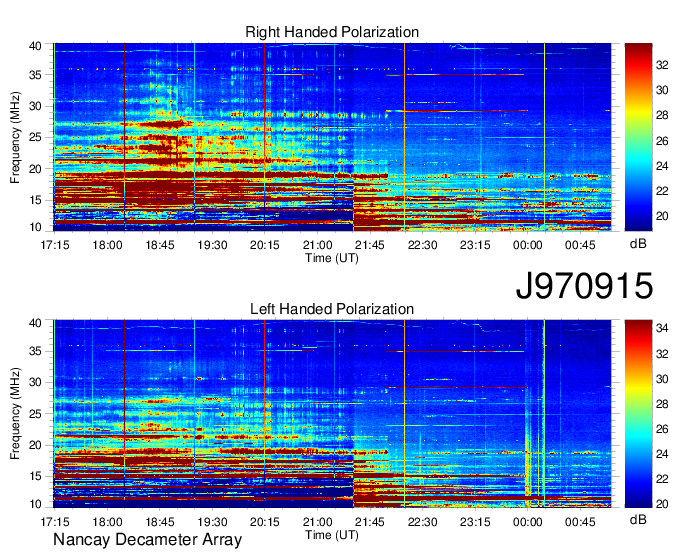Click the 10 MHz tick on Right Handed plot
The height and width of the screenshot is (552, 680).
(35, 227)
